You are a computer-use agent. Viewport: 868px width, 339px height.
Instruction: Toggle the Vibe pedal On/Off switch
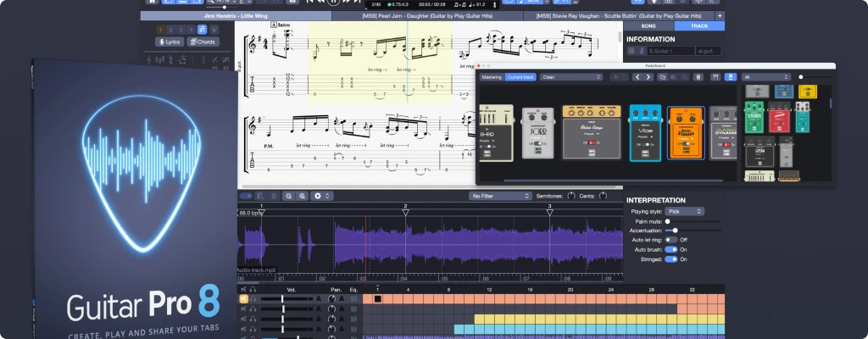pyautogui.click(x=645, y=143)
